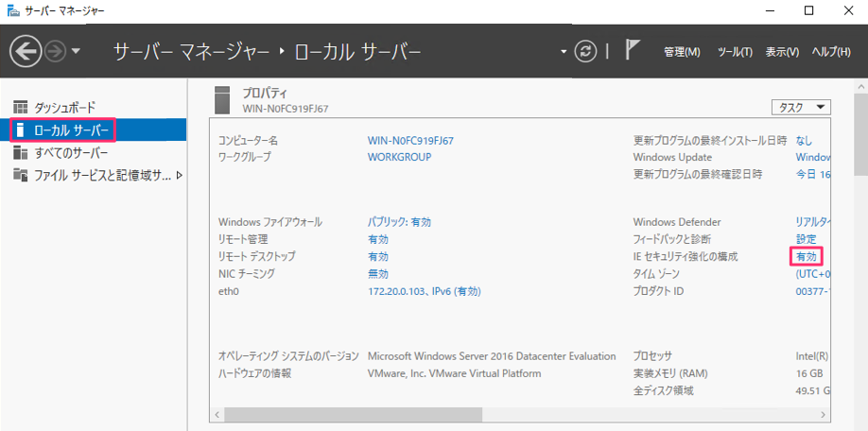868x431 pixels.
Task: Click the ファイル サービス folder icon
Action: [21, 176]
